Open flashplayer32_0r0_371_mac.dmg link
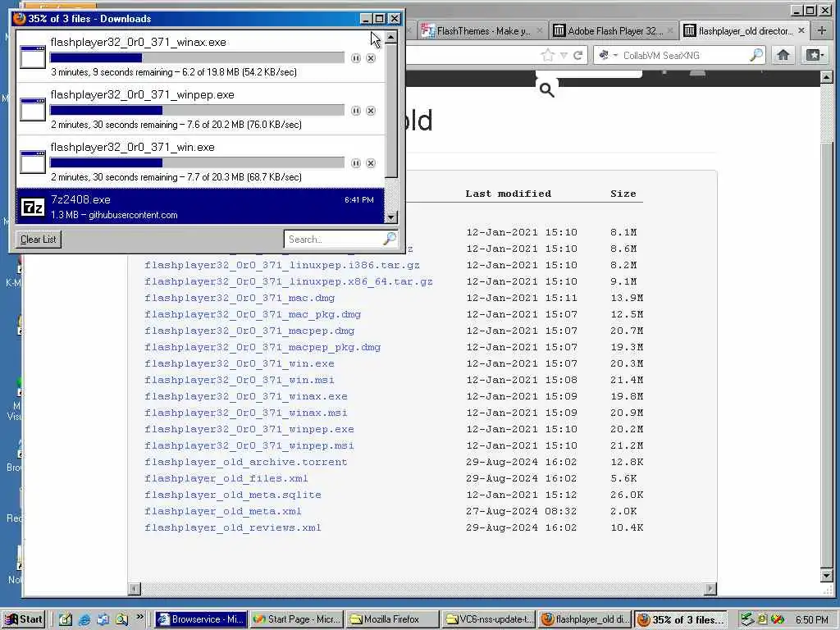This screenshot has width=840, height=630. (240, 298)
